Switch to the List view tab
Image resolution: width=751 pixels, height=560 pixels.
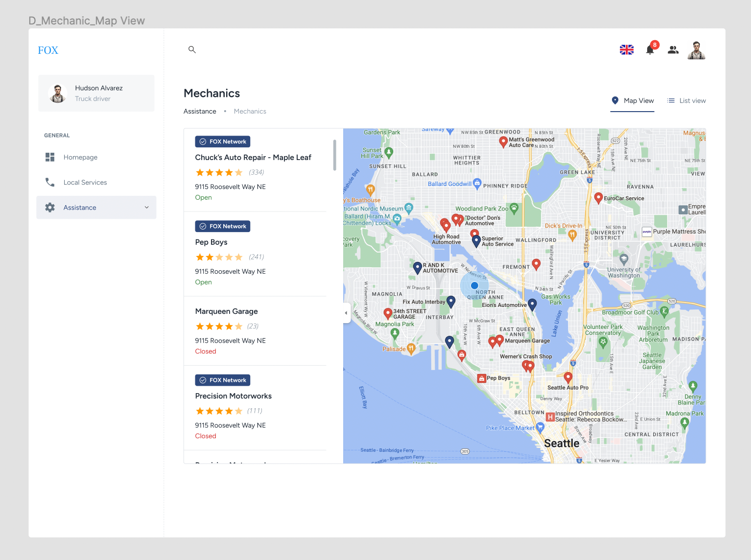coord(686,100)
